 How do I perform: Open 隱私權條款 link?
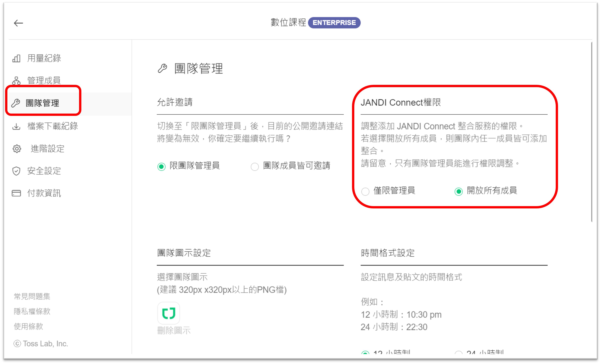click(x=32, y=311)
